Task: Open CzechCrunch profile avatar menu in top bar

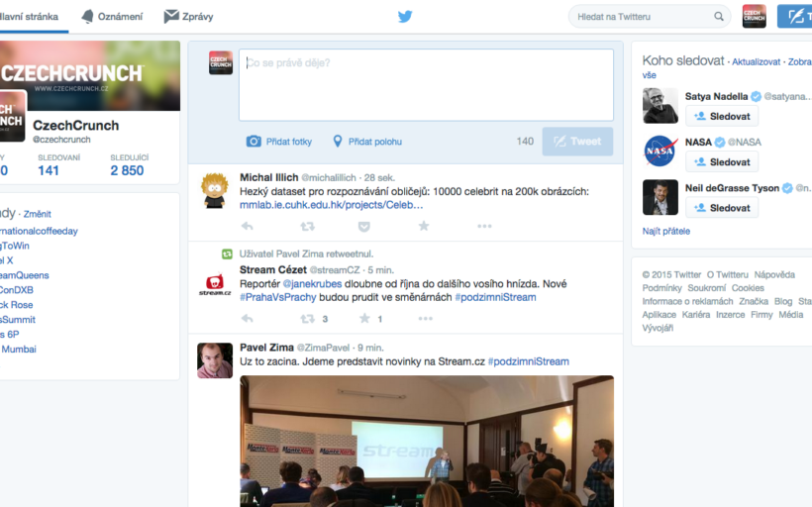Action: [x=754, y=16]
